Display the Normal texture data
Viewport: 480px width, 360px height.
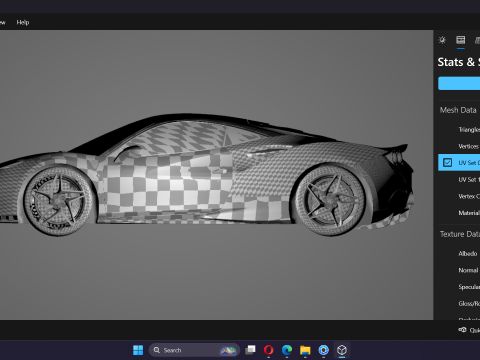[468, 270]
